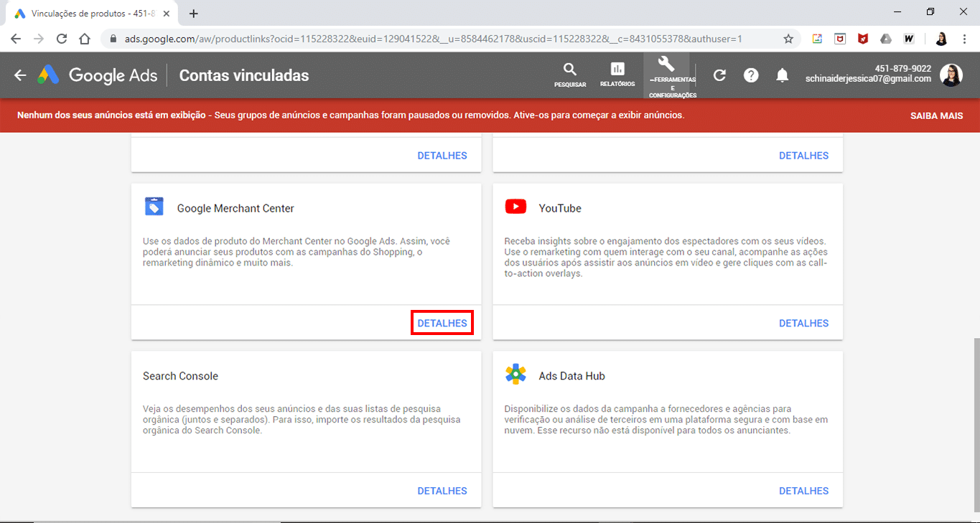Open the Relatórios reports menu
980x523 pixels.
(617, 75)
